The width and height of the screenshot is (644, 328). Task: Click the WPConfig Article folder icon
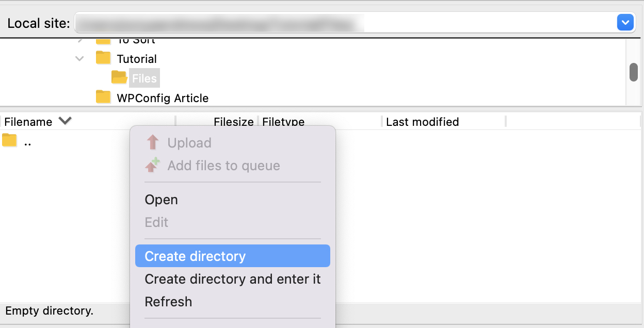pos(102,97)
